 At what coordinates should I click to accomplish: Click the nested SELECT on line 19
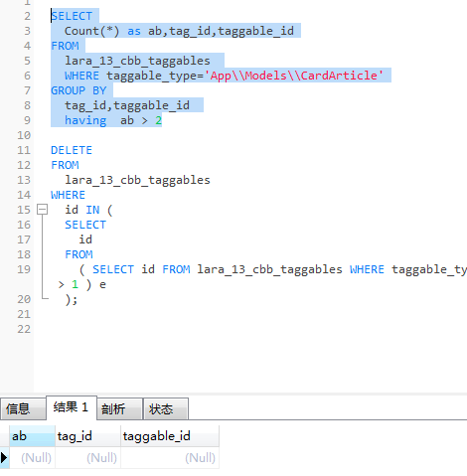[113, 269]
